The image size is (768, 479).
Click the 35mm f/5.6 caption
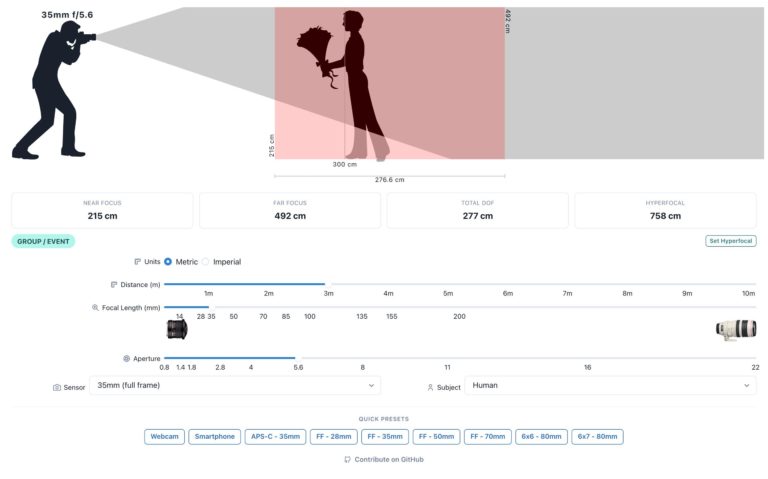pos(67,15)
